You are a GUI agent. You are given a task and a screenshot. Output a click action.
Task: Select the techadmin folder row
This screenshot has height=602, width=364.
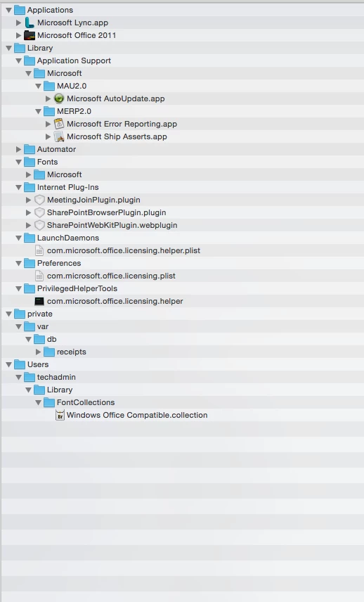(x=183, y=378)
